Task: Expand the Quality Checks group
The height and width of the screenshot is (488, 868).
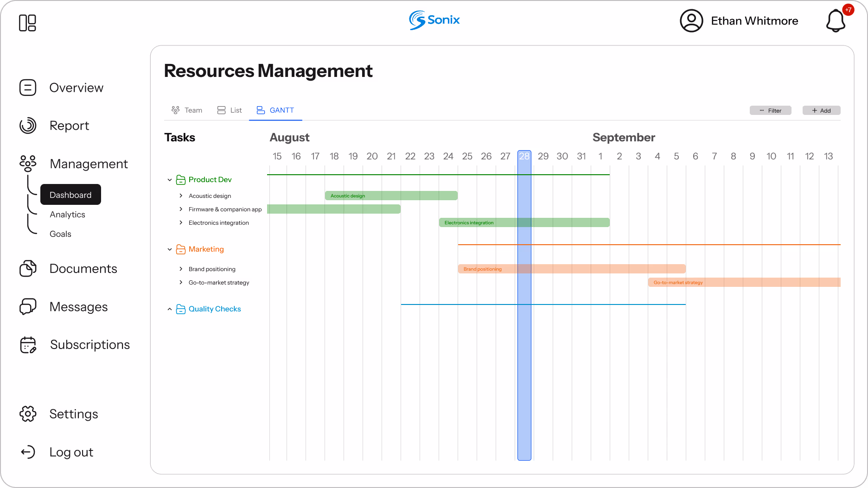Action: (x=170, y=309)
